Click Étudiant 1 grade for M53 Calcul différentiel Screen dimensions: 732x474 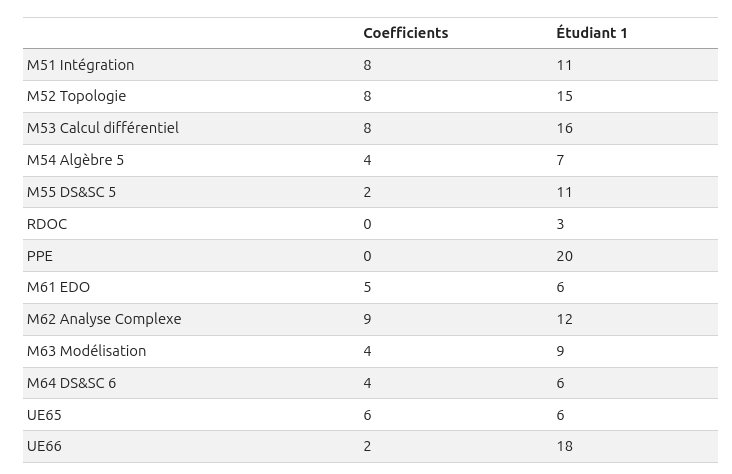564,128
